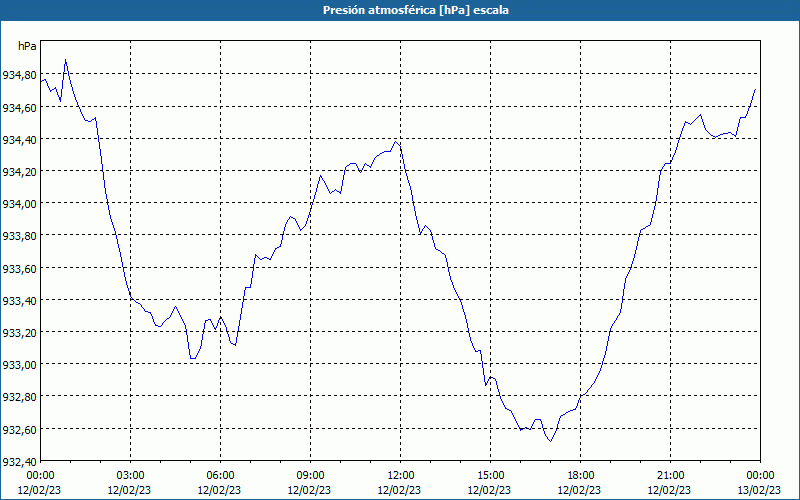Click the 06:00 time label

pyautogui.click(x=220, y=476)
